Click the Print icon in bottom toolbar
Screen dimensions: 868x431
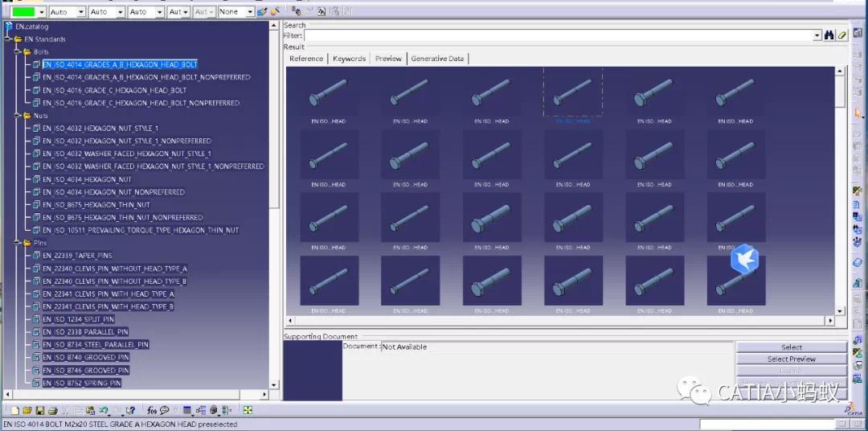pyautogui.click(x=52, y=411)
